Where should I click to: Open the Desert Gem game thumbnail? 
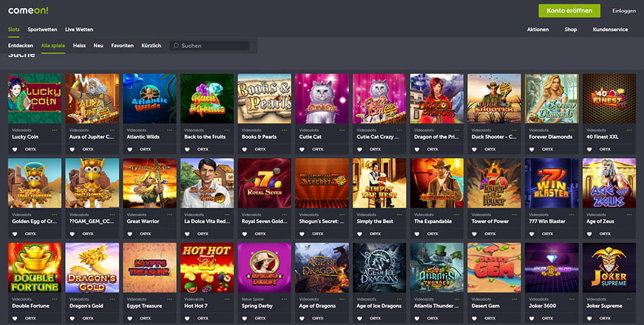point(494,267)
